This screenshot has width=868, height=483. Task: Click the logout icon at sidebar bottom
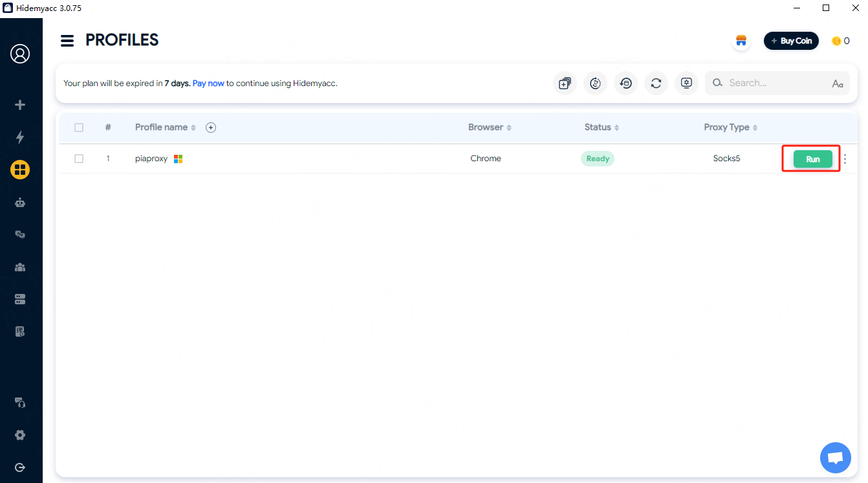20,467
